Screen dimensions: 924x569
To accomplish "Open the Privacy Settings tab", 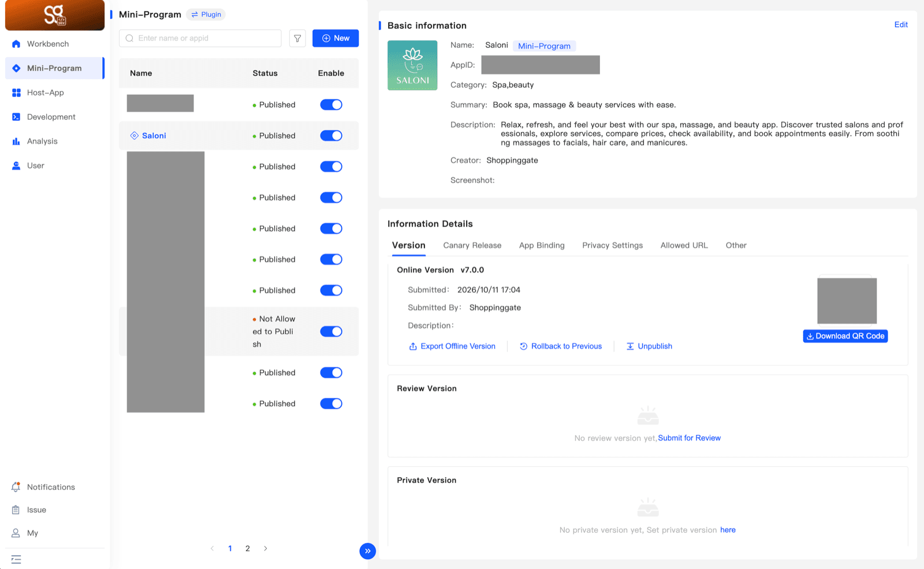I will click(613, 246).
